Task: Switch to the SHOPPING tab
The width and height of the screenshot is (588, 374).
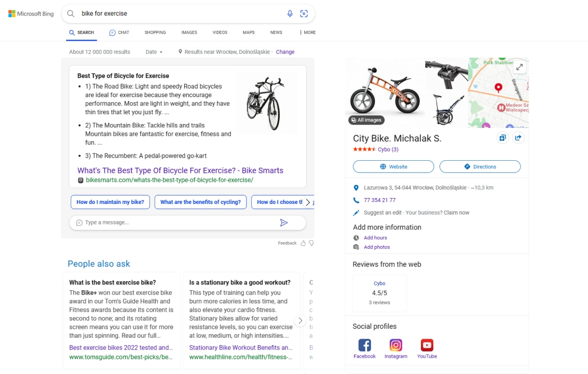Action: [x=155, y=32]
